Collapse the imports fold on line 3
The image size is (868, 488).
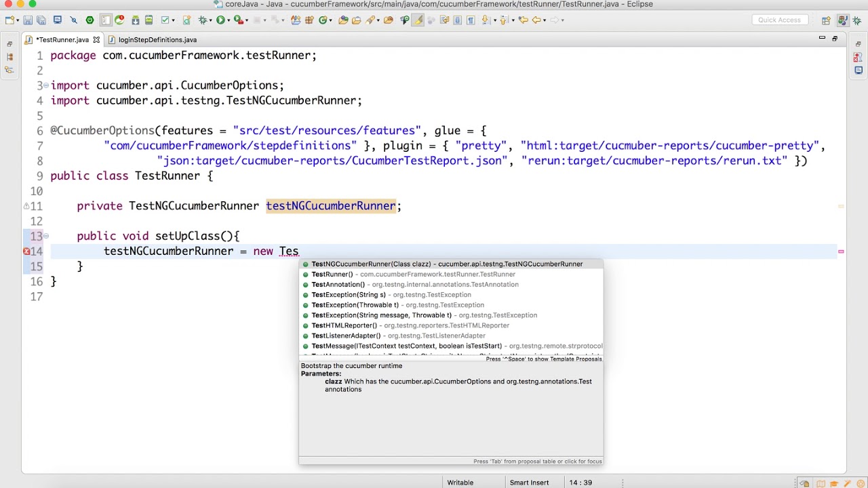coord(46,85)
